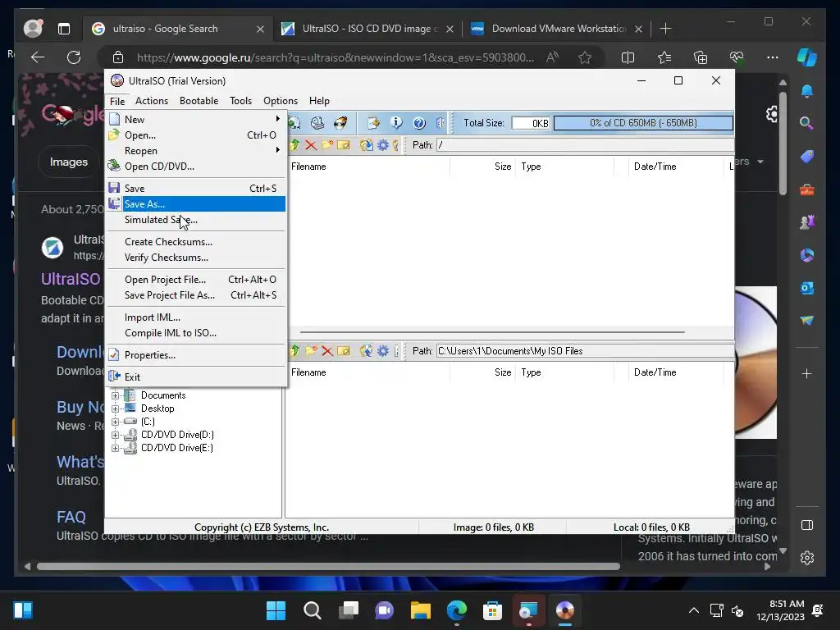The image size is (840, 630).
Task: Expand the CD/DVD Drive(E:) node
Action: point(115,449)
